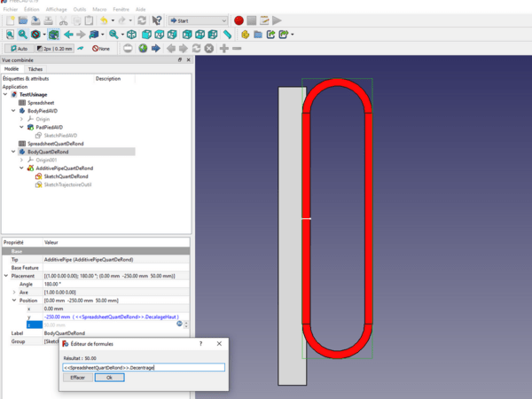This screenshot has width=532, height=399.
Task: Click the Save document icon
Action: click(x=35, y=20)
